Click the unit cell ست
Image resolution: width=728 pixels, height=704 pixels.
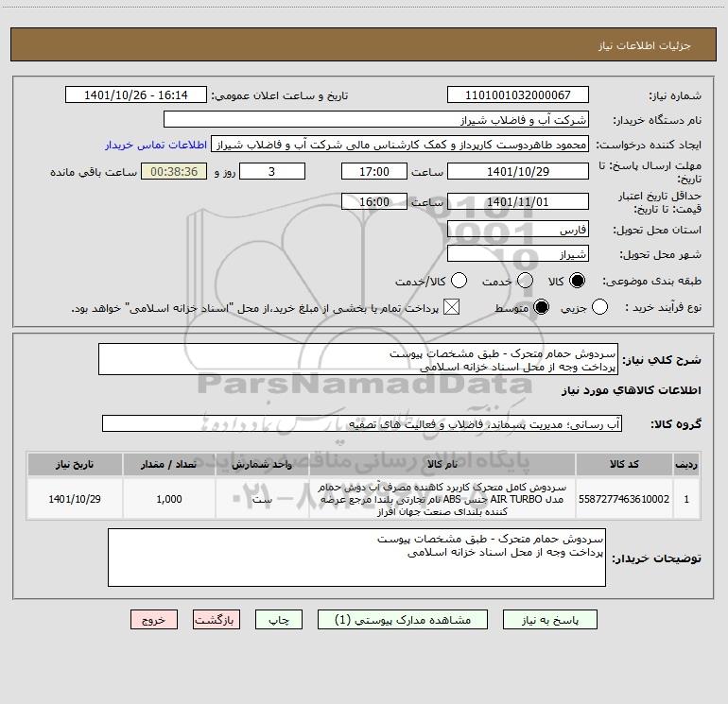coord(262,499)
